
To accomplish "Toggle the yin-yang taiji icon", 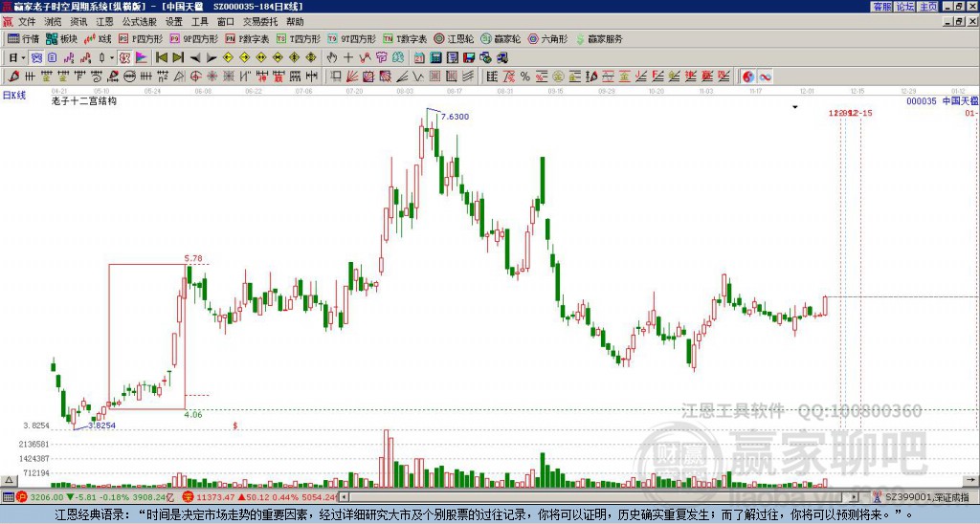I will coord(748,76).
